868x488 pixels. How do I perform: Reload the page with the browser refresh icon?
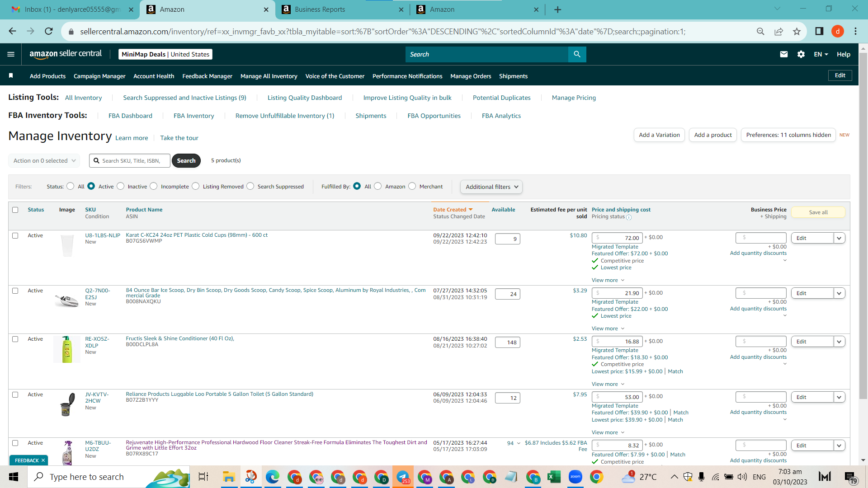[49, 31]
